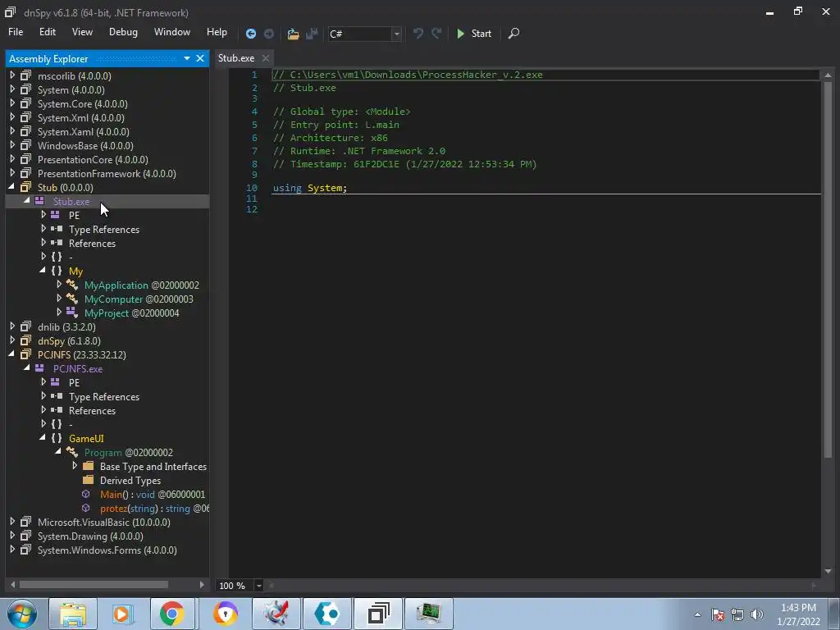Viewport: 840px width, 630px height.
Task: Select References under Stub.exe
Action: pyautogui.click(x=92, y=243)
